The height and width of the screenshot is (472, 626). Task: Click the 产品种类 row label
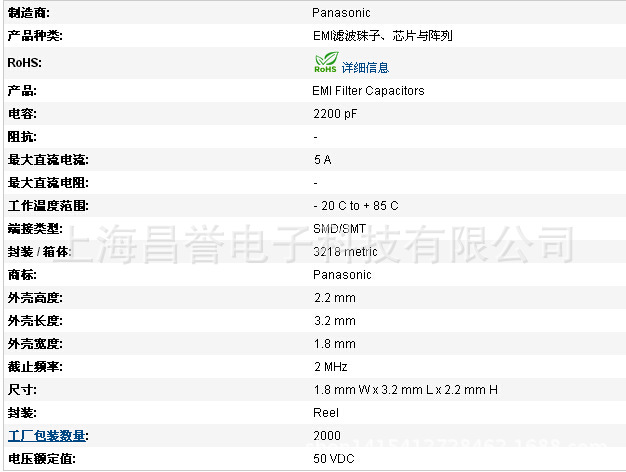(35, 36)
